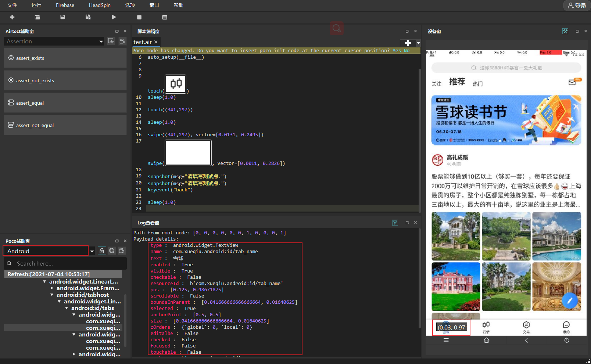Viewport: 591px width, 364px height.
Task: Click the New script plus icon
Action: 12,17
